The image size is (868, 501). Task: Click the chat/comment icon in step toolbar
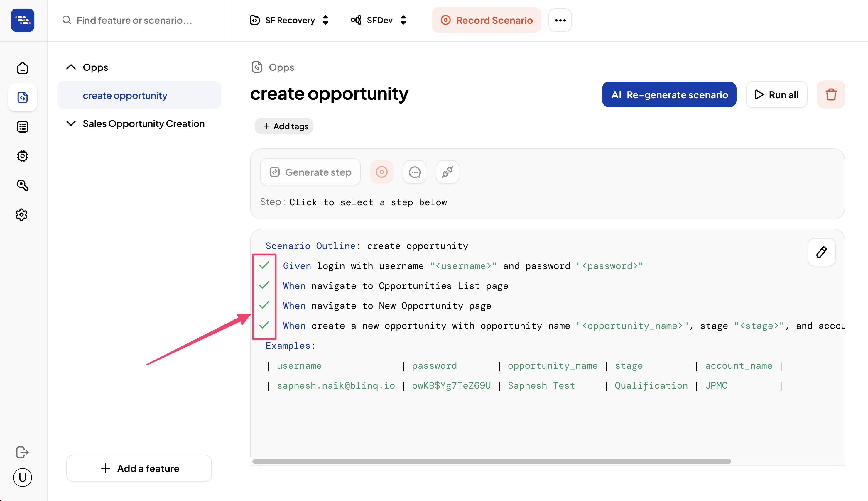tap(415, 172)
